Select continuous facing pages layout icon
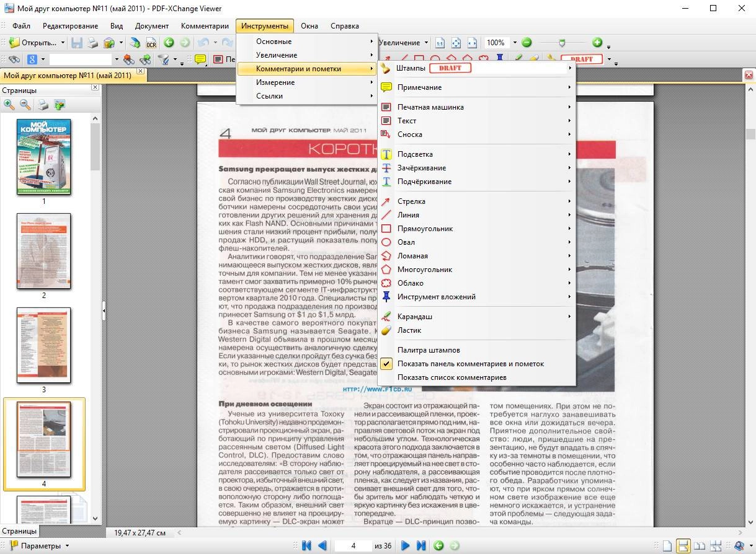 [x=716, y=546]
